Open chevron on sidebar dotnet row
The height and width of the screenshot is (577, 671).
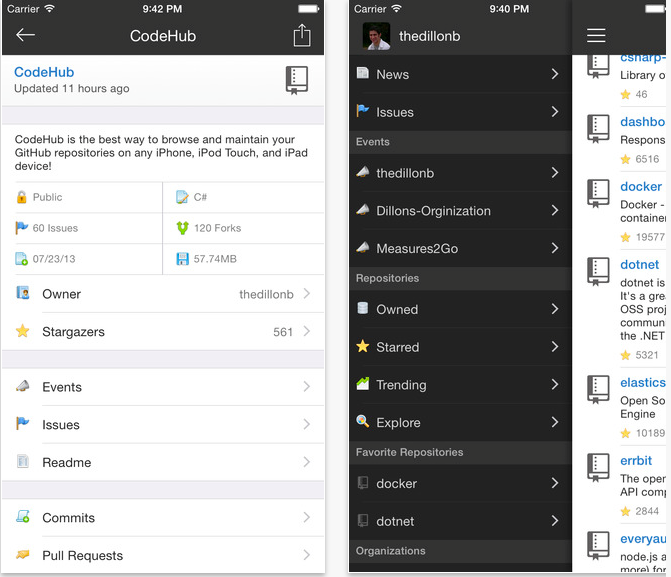(x=555, y=520)
